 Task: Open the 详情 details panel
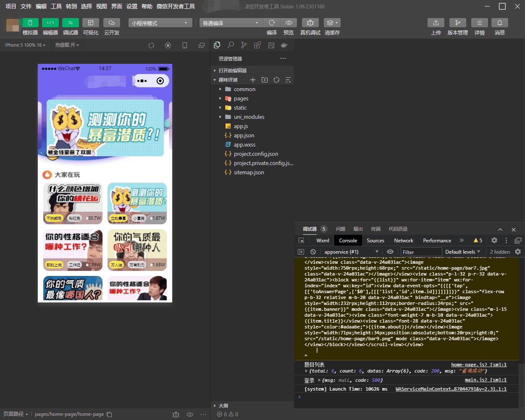pyautogui.click(x=480, y=23)
